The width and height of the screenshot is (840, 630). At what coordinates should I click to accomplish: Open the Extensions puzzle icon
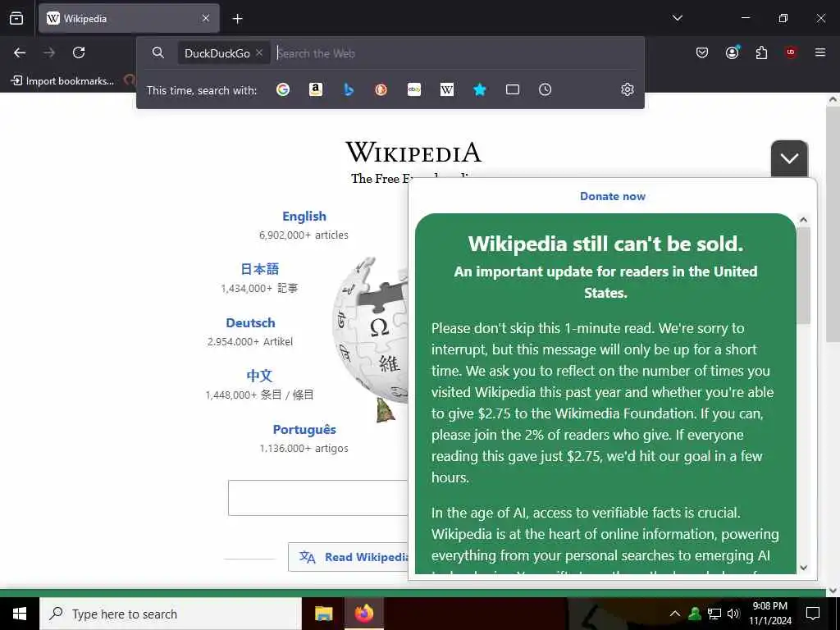point(761,52)
